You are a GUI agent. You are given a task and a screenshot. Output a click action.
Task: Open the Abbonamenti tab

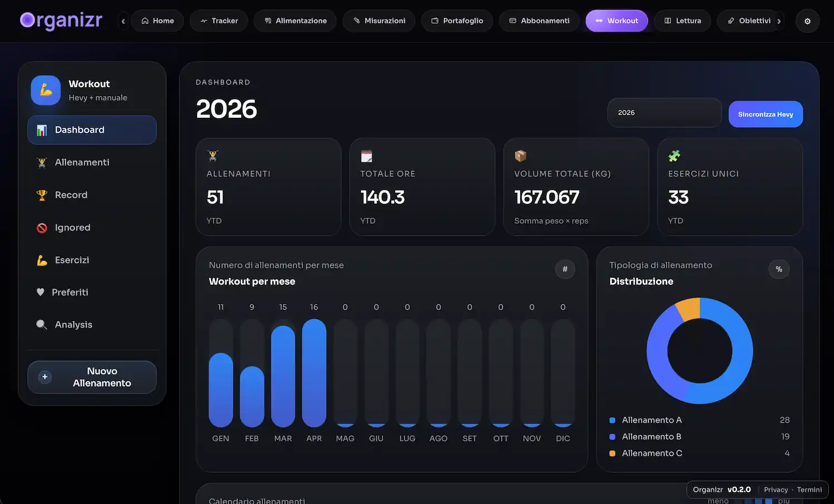point(539,21)
